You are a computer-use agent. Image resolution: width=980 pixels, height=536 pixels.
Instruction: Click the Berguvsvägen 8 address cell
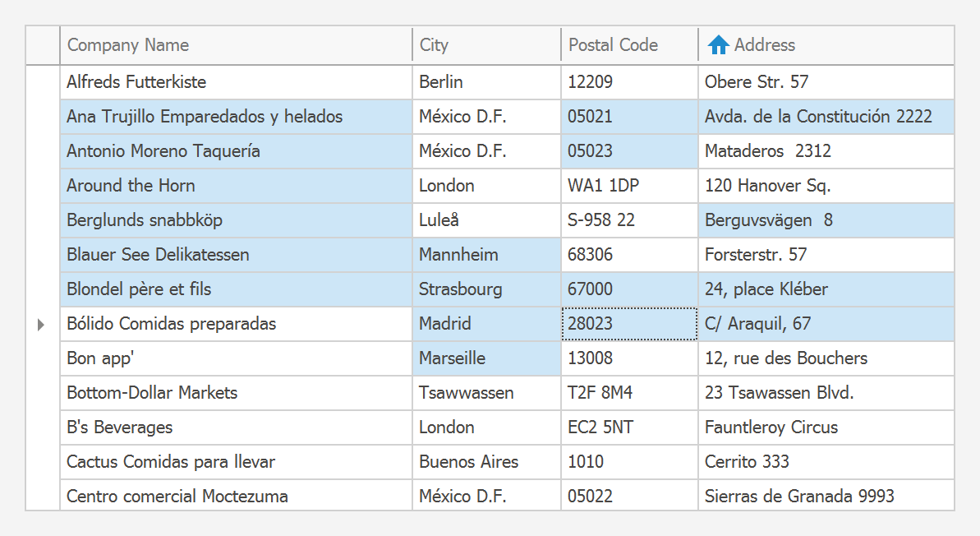tap(768, 220)
